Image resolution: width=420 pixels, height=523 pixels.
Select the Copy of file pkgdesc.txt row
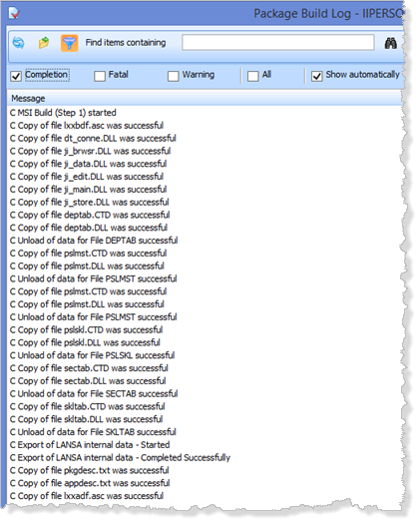click(x=205, y=470)
